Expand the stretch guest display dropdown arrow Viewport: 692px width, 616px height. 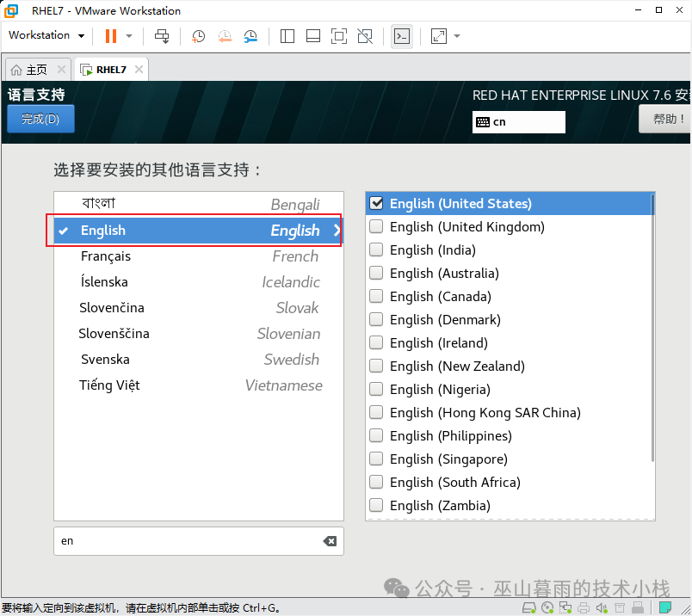(x=457, y=36)
